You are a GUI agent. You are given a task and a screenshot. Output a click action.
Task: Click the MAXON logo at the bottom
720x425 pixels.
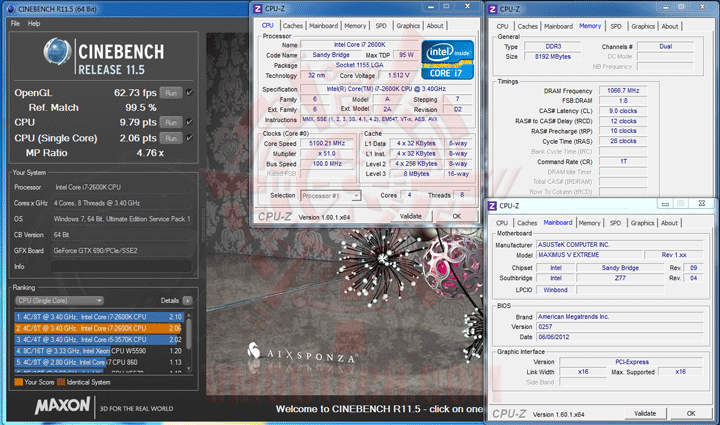click(x=62, y=405)
